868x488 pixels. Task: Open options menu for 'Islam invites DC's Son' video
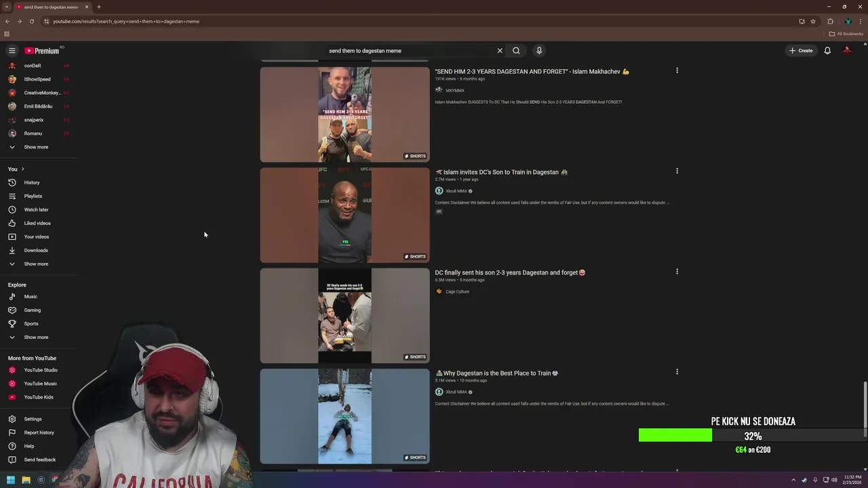pyautogui.click(x=677, y=171)
